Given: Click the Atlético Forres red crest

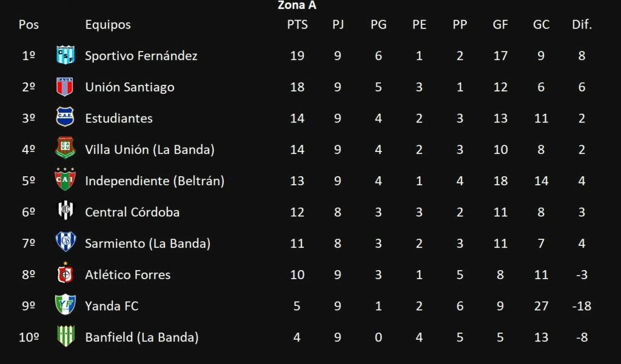Looking at the screenshot, I should [65, 273].
